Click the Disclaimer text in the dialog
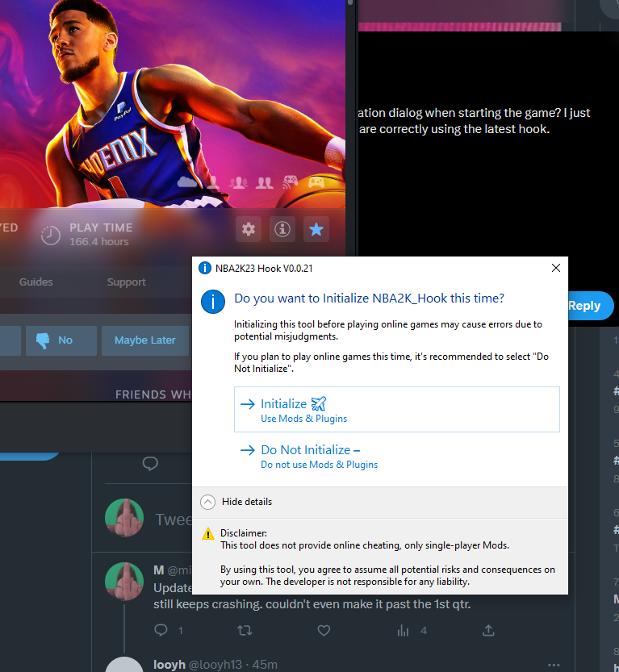Screen dimensions: 619x672 [387, 557]
